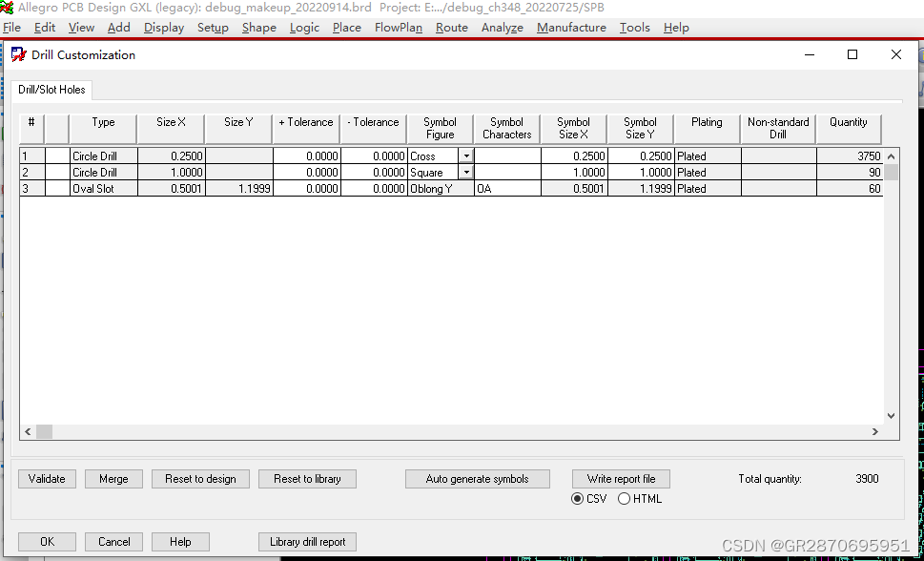
Task: Click the horizontal scrollbar right arrow
Action: 875,432
